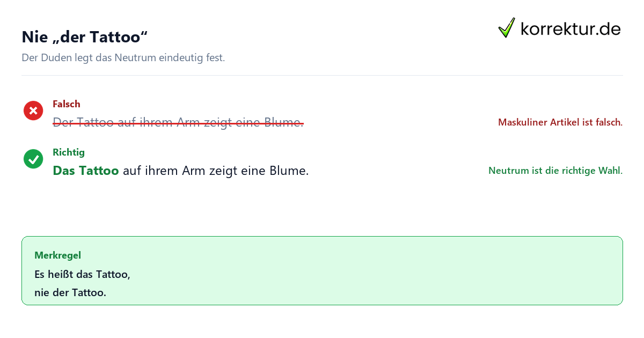Click the red Falsch label
This screenshot has width=644, height=338.
pyautogui.click(x=67, y=104)
